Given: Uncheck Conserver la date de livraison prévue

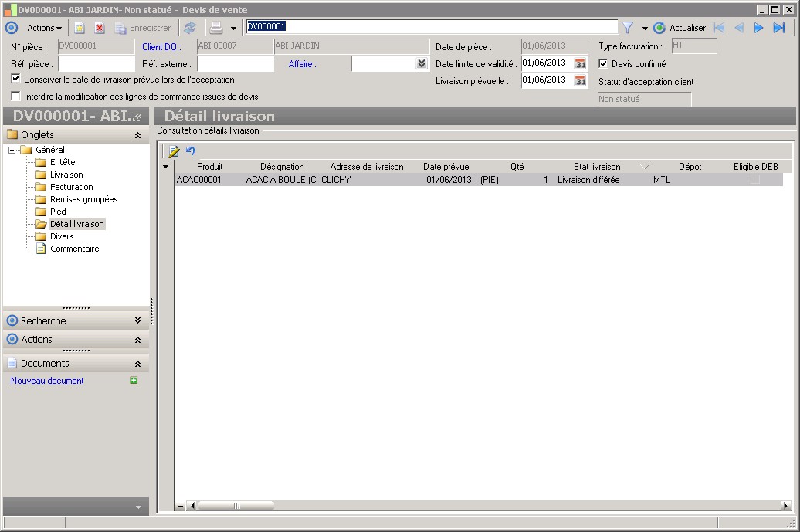Looking at the screenshot, I should (16, 79).
